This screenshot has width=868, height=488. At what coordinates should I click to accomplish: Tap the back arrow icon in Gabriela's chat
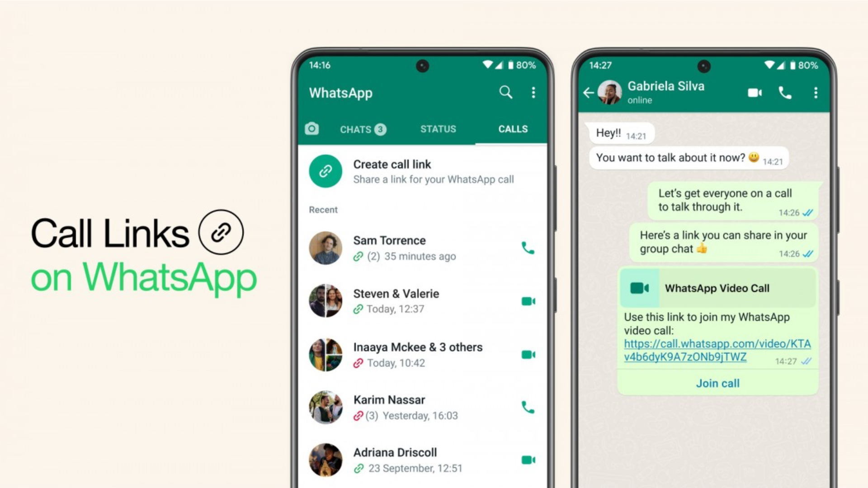[590, 92]
